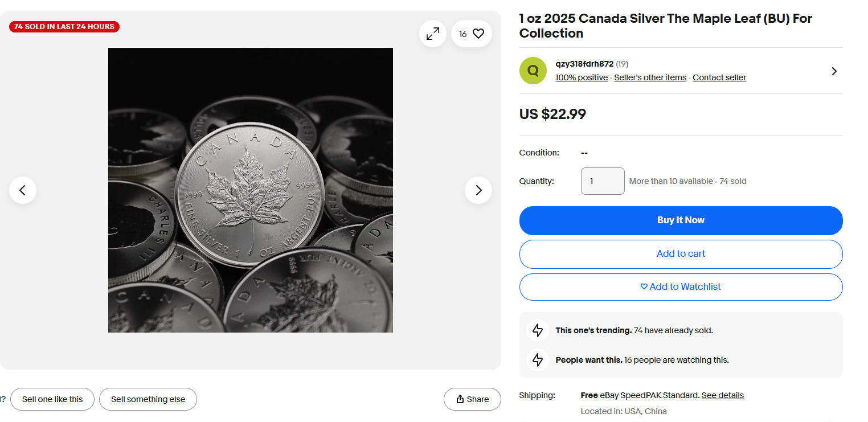
Task: Open Seller's other items link
Action: click(650, 77)
